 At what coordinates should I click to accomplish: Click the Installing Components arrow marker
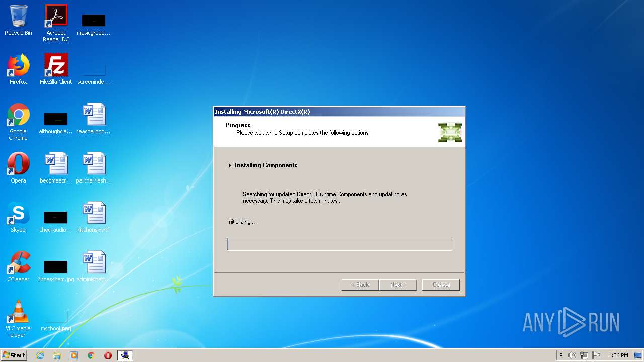coord(230,165)
